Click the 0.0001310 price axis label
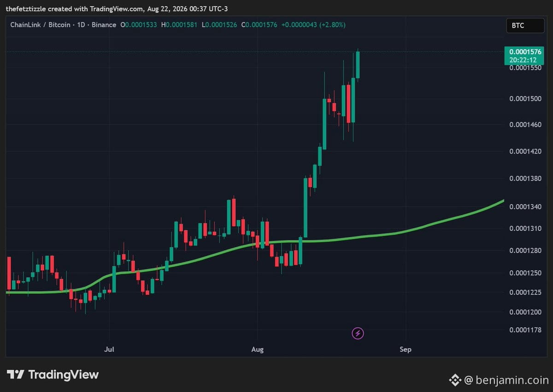 point(525,228)
